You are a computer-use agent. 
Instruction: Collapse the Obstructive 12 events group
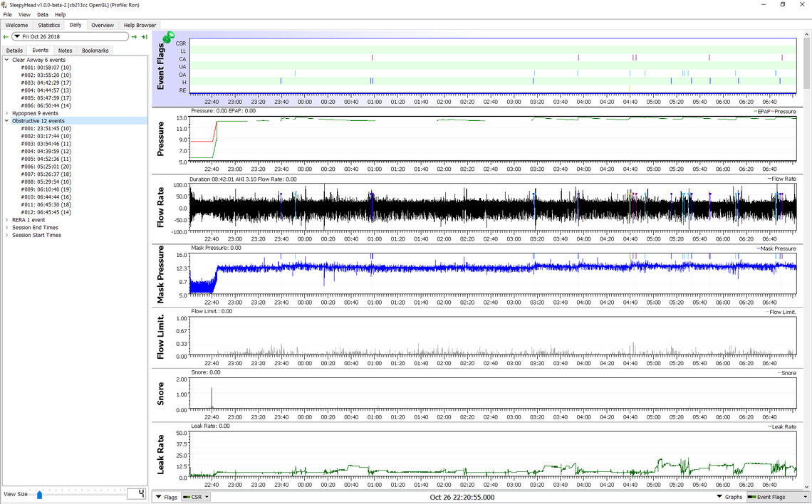click(x=6, y=121)
